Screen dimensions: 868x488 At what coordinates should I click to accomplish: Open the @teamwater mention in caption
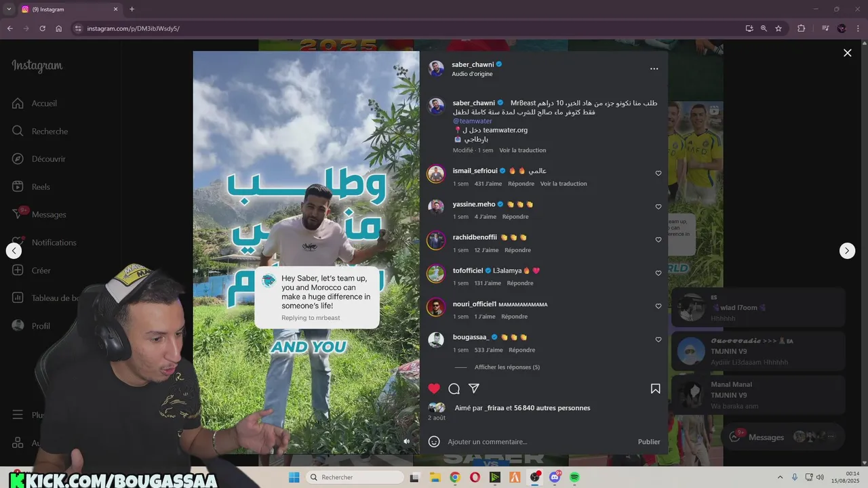pos(473,121)
